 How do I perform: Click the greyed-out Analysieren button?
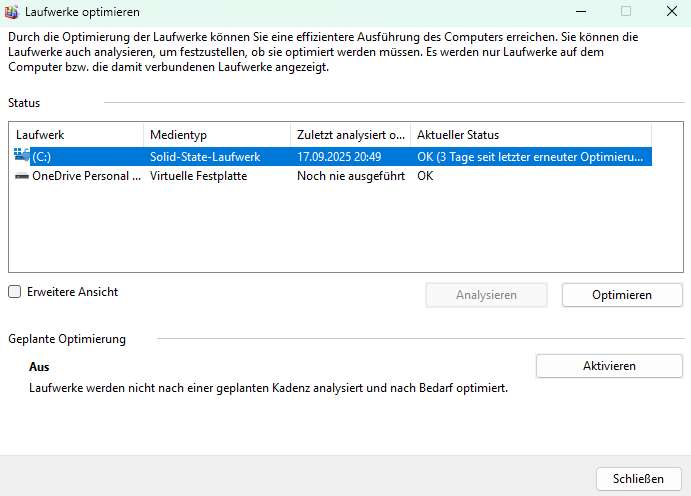point(486,295)
